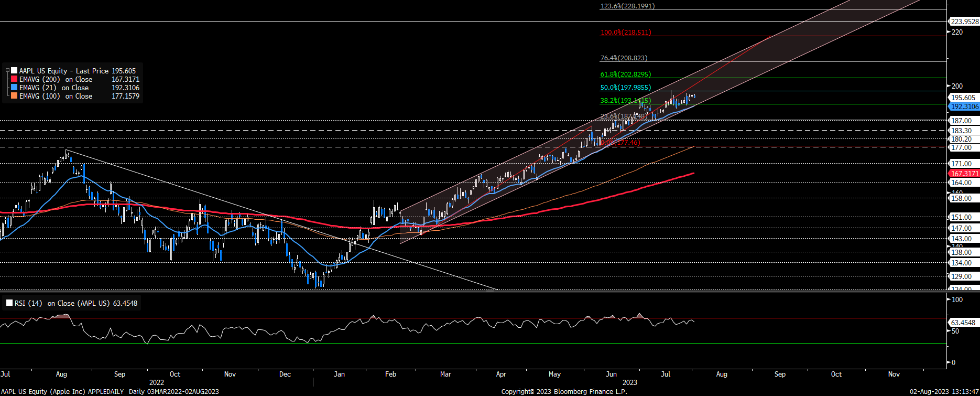Click the 2022 year label on date axis
Image resolution: width=980 pixels, height=396 pixels.
point(157,382)
